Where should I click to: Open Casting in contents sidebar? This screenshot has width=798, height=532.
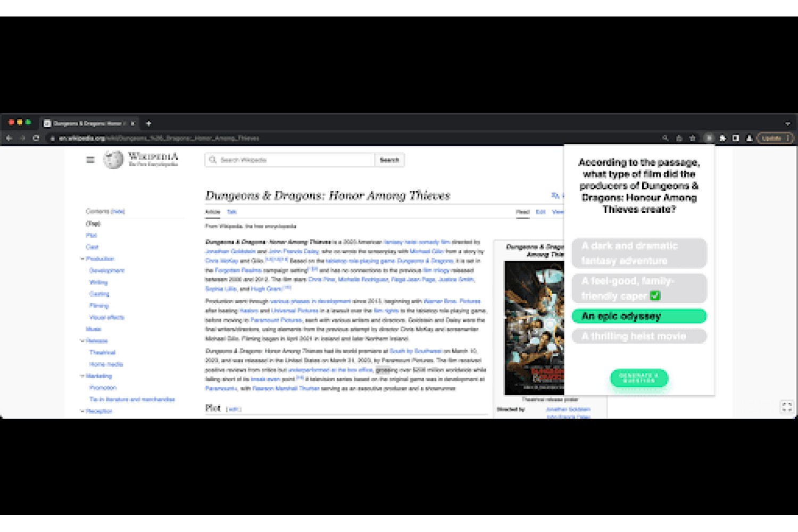click(99, 294)
